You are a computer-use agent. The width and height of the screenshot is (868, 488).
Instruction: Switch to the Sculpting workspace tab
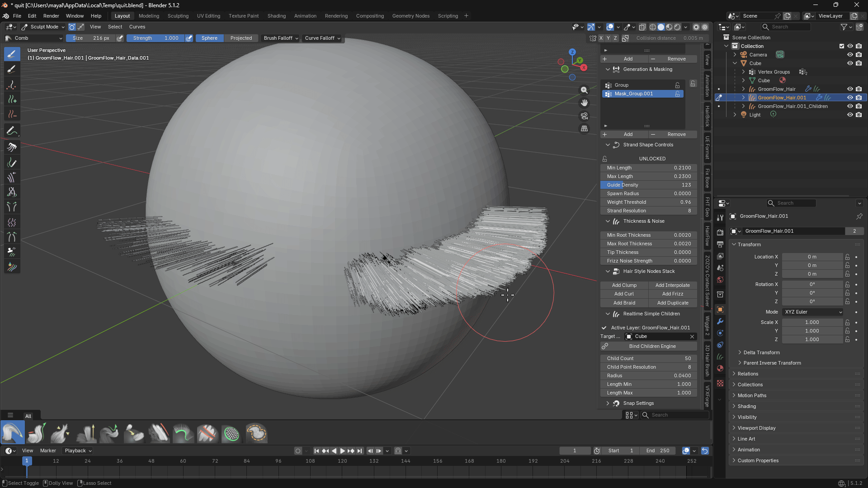(x=178, y=16)
